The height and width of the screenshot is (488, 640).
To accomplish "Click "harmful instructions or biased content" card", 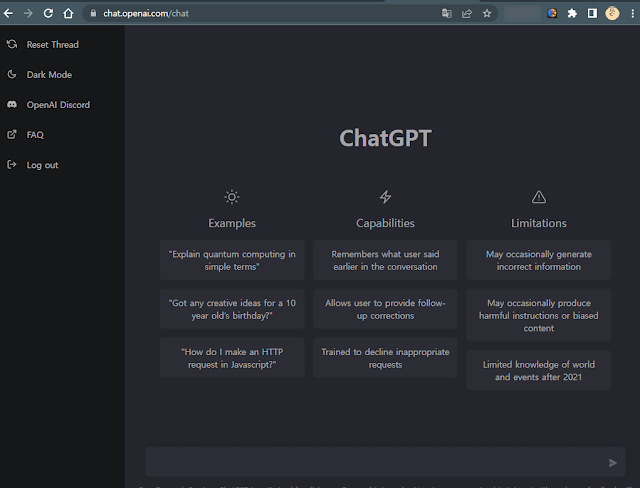I will (x=539, y=315).
